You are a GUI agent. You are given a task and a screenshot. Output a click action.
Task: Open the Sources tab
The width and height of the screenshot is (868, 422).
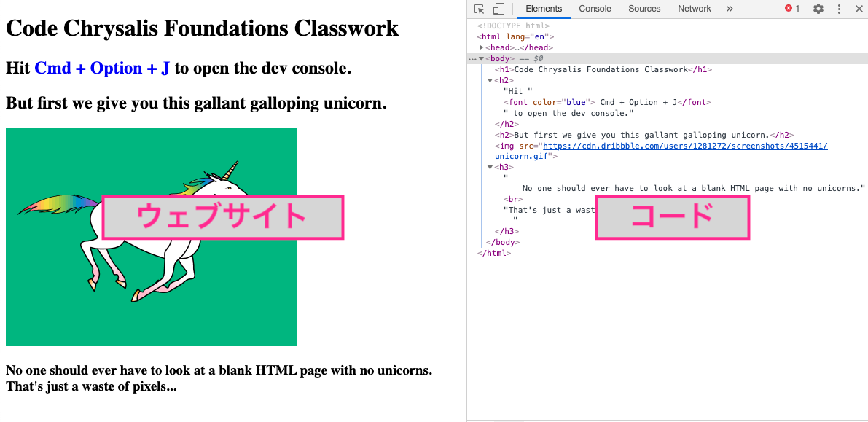click(x=644, y=9)
